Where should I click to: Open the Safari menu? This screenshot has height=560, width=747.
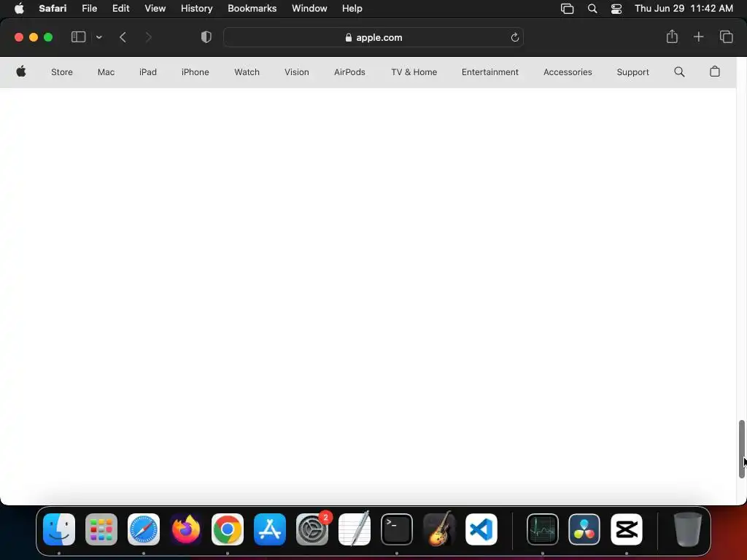53,9
